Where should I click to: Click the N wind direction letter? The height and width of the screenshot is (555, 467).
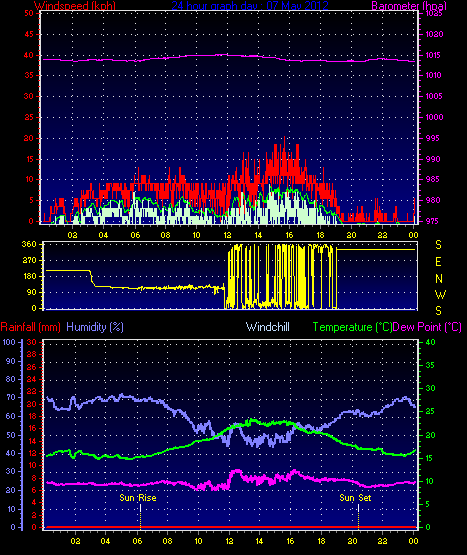pyautogui.click(x=439, y=279)
